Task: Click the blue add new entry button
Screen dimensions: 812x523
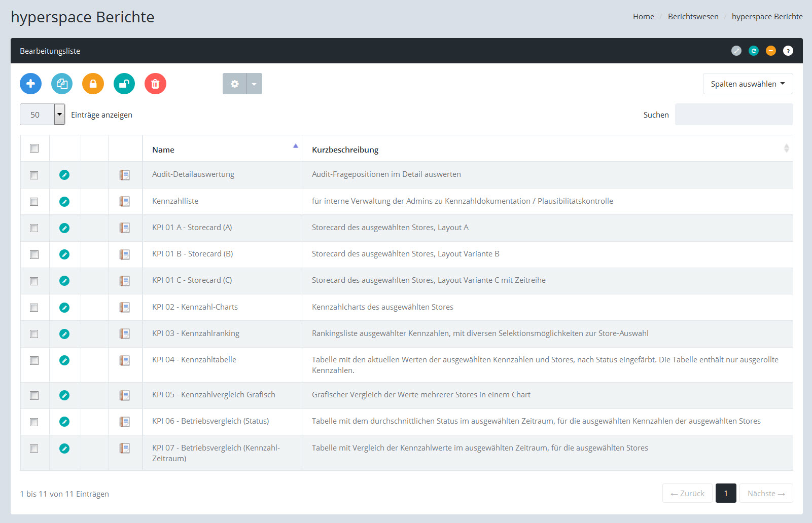Action: (30, 84)
